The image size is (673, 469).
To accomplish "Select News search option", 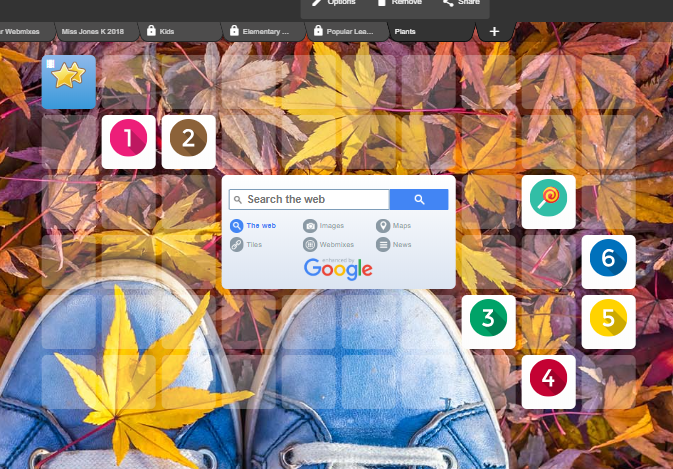I will (394, 245).
